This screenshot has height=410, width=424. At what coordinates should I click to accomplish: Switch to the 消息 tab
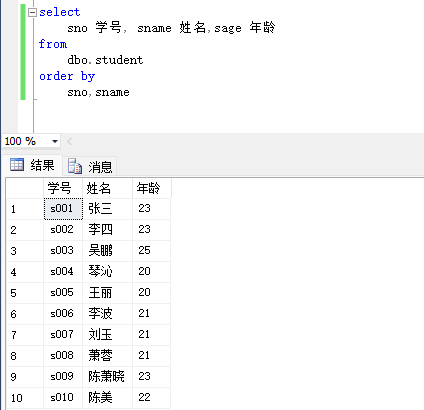pyautogui.click(x=90, y=166)
